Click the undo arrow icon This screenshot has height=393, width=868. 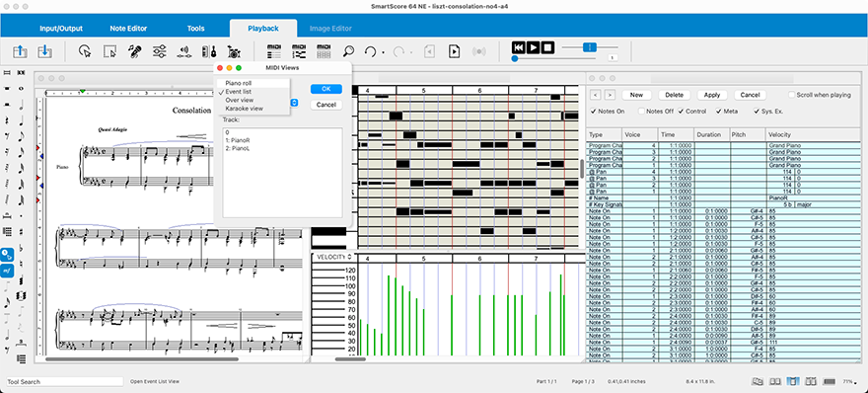370,51
